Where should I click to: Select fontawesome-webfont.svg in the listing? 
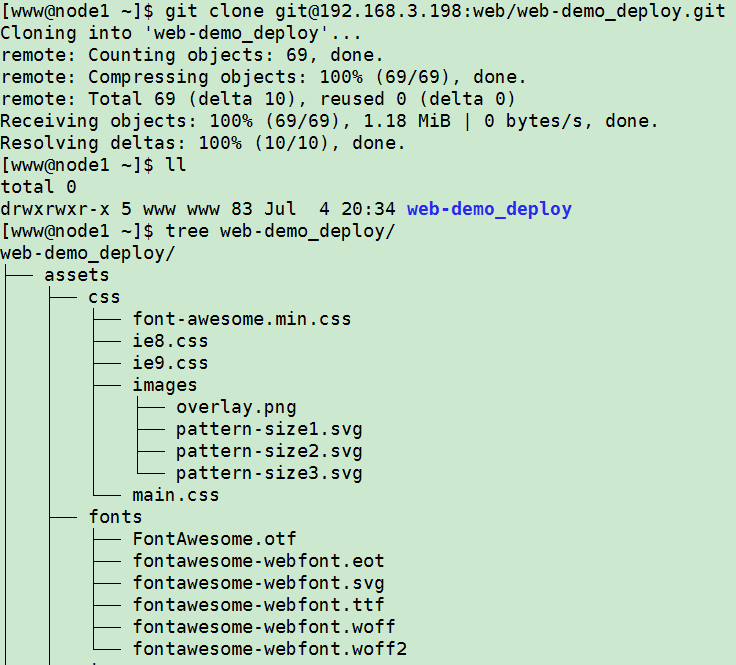258,583
